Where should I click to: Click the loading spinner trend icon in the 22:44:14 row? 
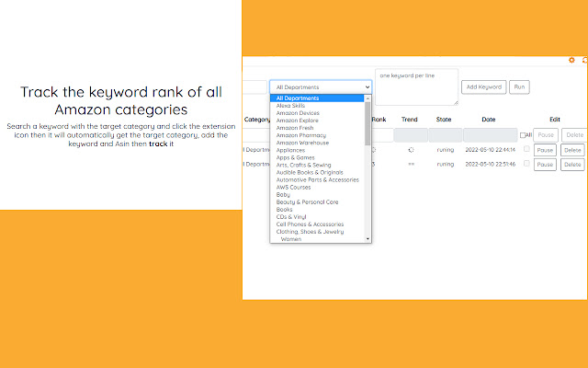tap(411, 150)
